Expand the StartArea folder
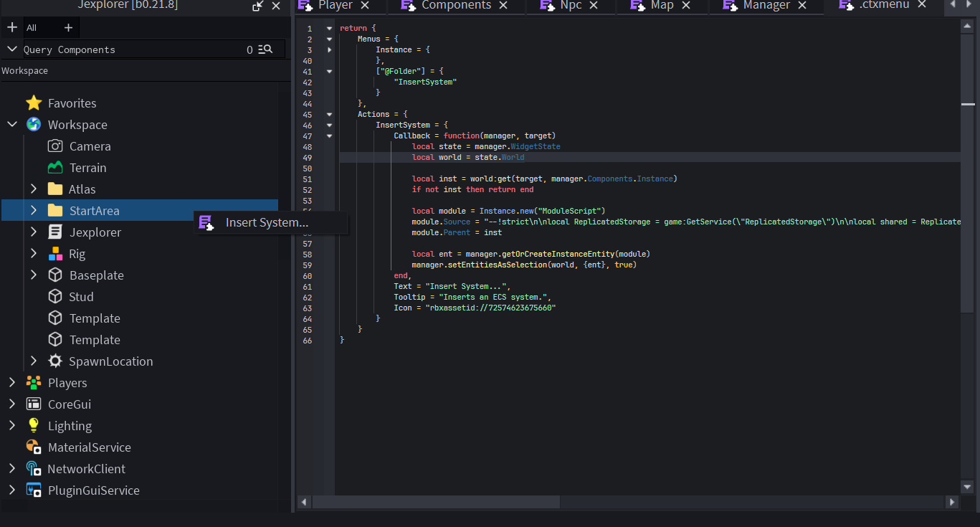 click(34, 211)
